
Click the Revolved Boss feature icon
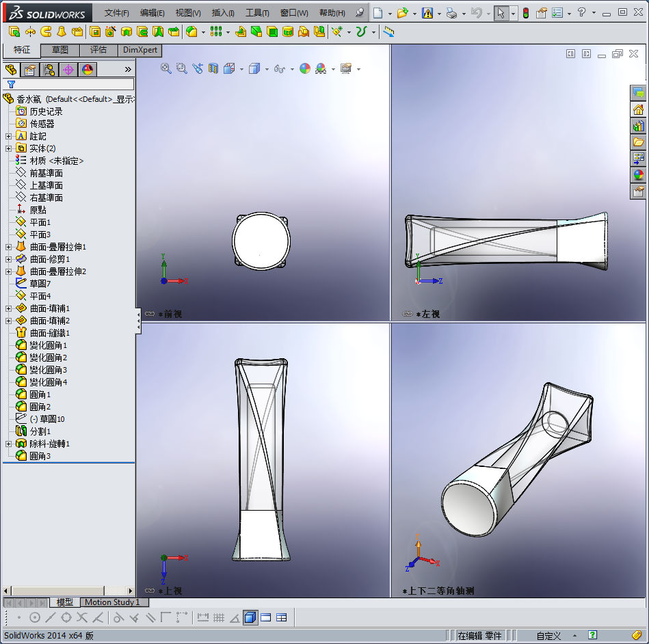click(30, 32)
